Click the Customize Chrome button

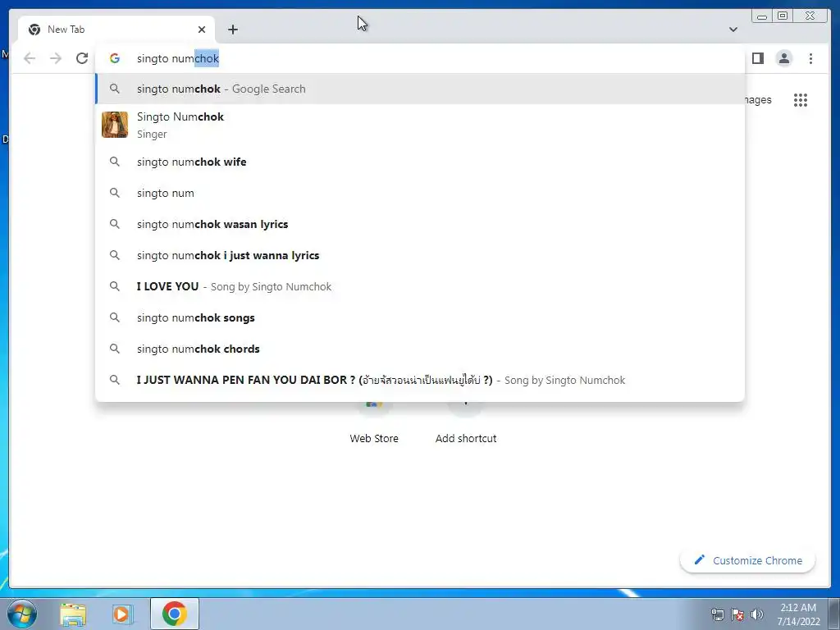click(747, 560)
